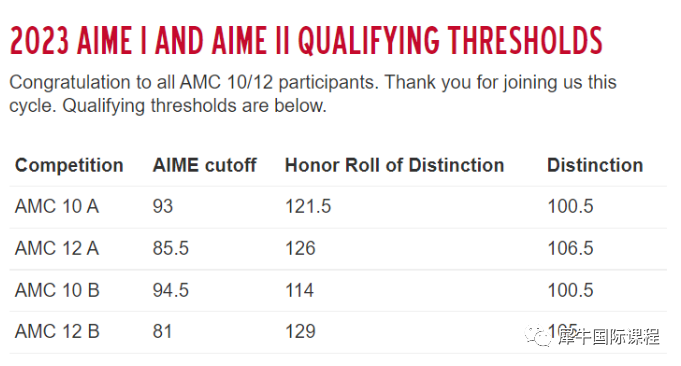The image size is (681, 366).
Task: Select the AMC 12 B row label
Action: pyautogui.click(x=57, y=332)
